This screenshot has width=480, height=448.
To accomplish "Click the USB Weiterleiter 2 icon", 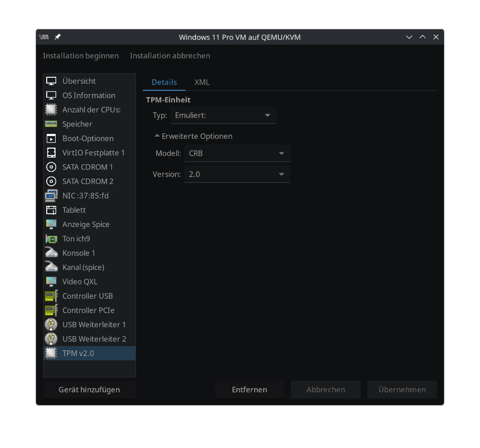I will [x=51, y=339].
